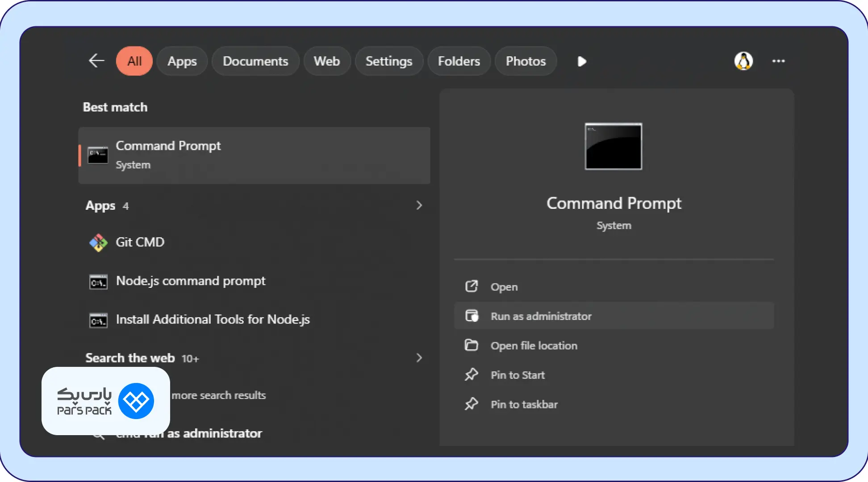Open Install Additional Tools for Node.js
The height and width of the screenshot is (482, 868).
(x=254, y=320)
